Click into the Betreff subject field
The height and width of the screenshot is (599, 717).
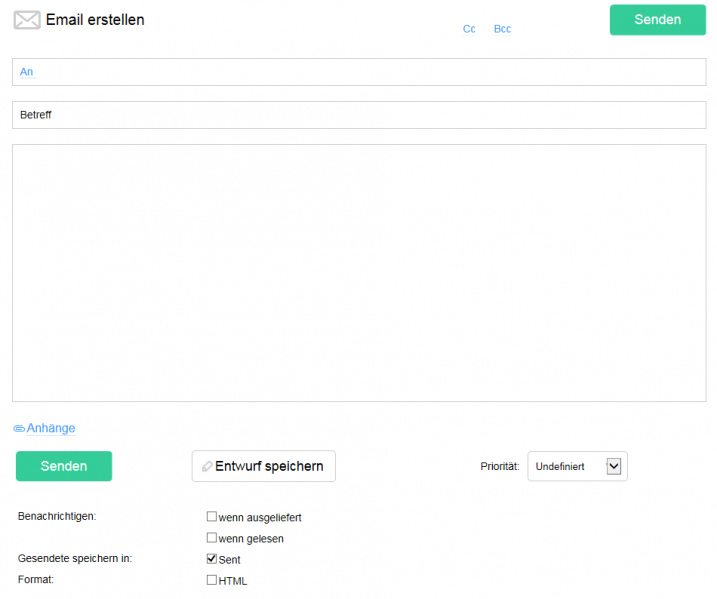tap(359, 115)
